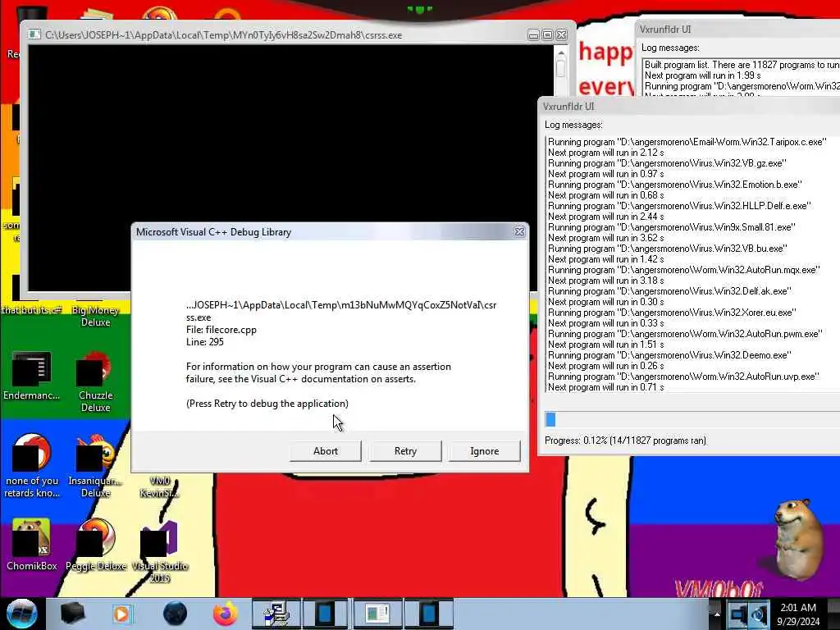Open the Peggle Deluxe desktop shortcut
The width and height of the screenshot is (840, 630).
96,545
